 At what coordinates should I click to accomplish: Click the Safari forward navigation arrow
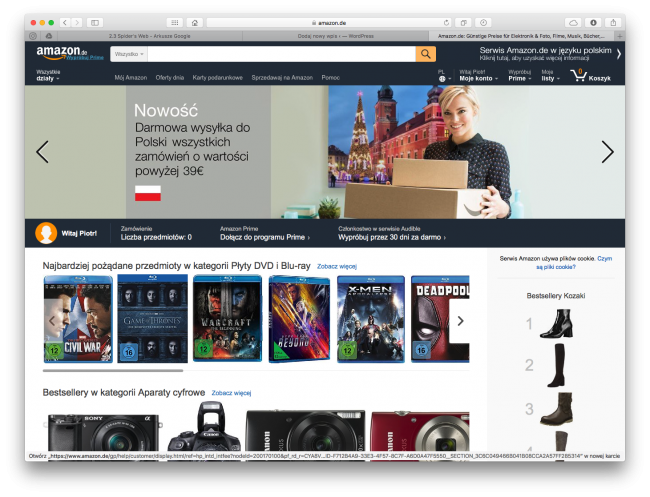tap(77, 22)
